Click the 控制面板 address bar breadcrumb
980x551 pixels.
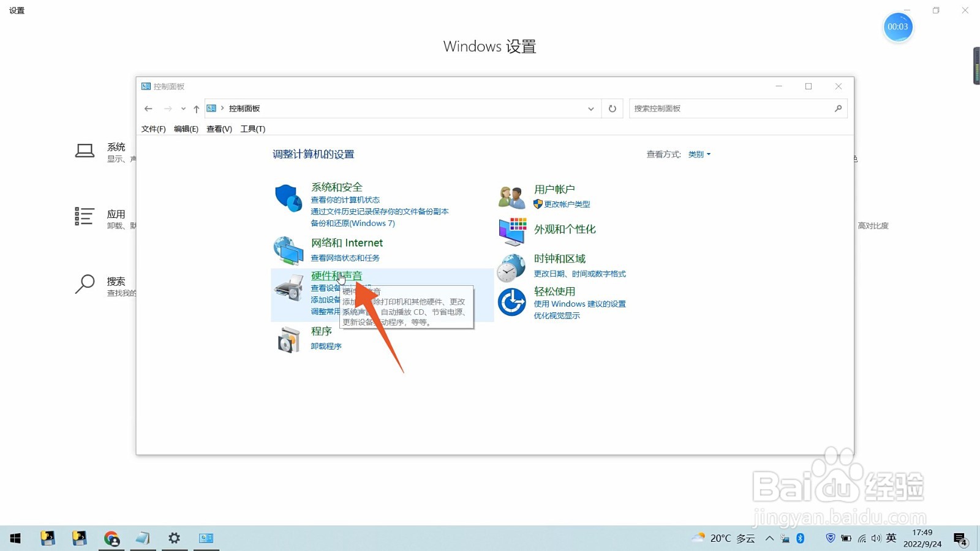244,108
